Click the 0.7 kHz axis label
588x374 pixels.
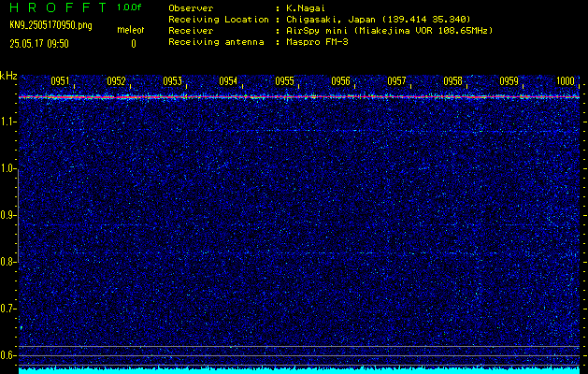point(7,309)
